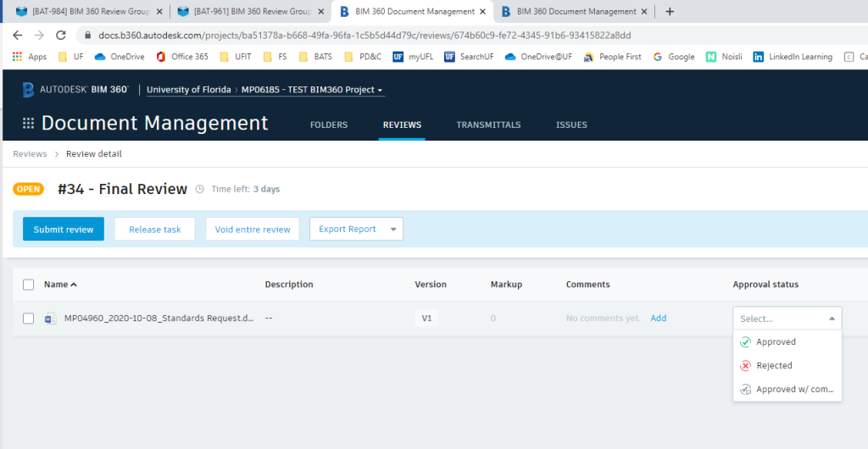Switch to the FOLDERS tab
The image size is (868, 449).
[x=329, y=125]
